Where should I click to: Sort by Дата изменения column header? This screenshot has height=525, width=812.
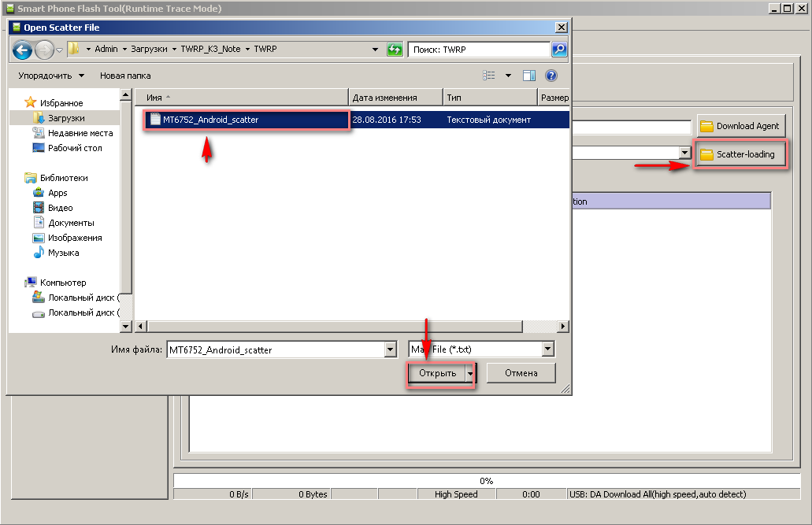tap(384, 98)
